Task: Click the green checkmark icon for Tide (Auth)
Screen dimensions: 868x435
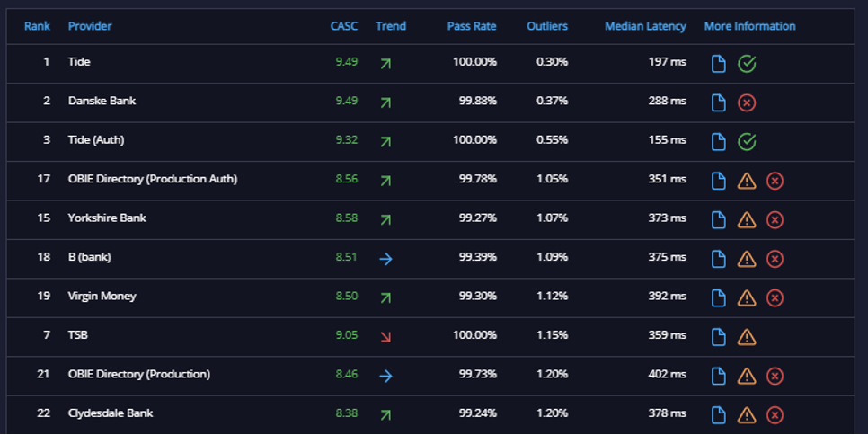Action: [x=747, y=142]
